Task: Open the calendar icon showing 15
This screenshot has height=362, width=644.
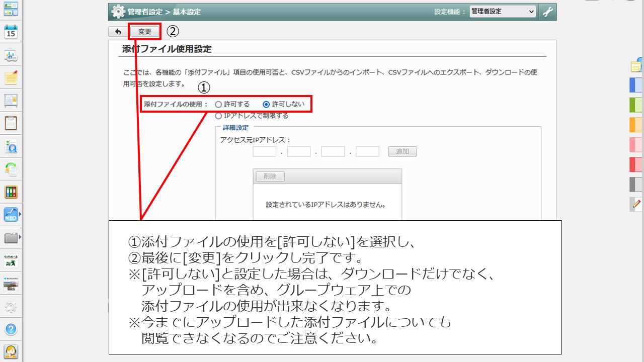Action: pyautogui.click(x=11, y=32)
